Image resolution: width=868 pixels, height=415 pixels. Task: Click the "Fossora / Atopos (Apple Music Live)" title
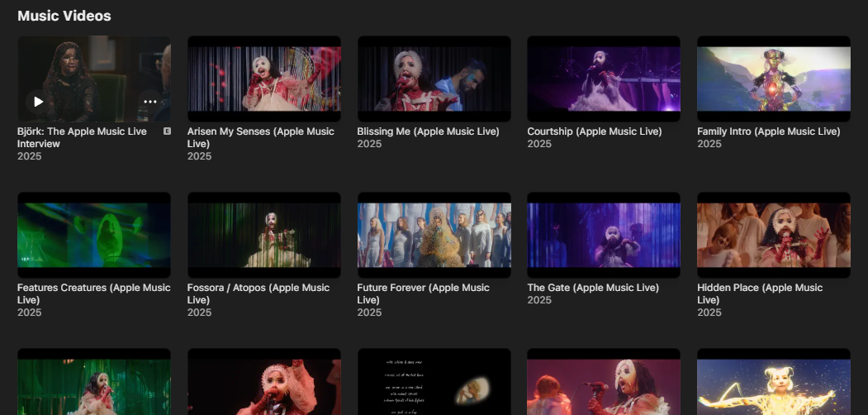(x=259, y=293)
